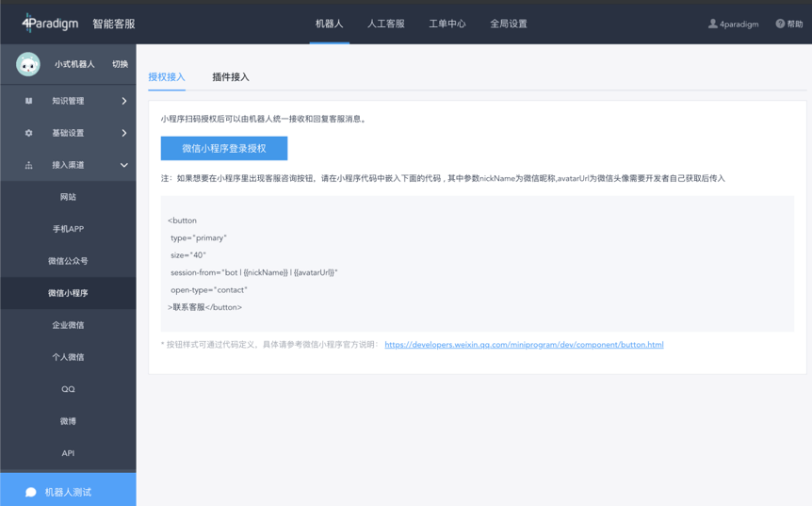Click the 机器人测试 chat bubble icon

tap(30, 492)
